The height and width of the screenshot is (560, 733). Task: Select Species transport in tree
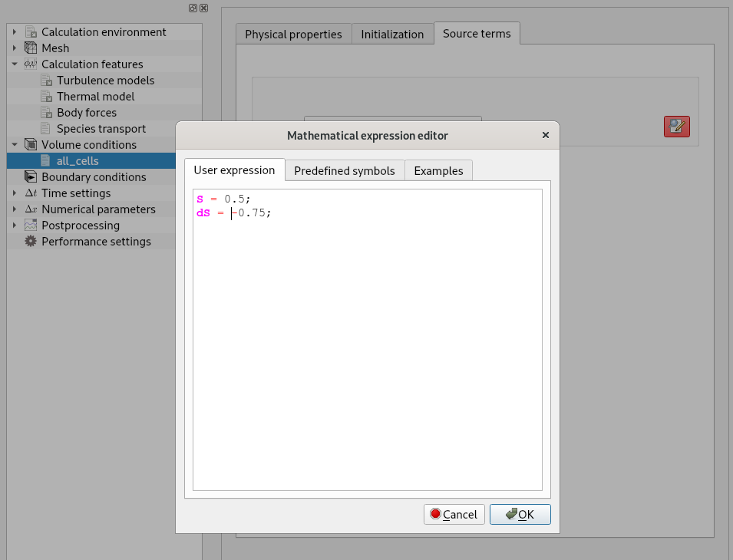[x=101, y=129]
